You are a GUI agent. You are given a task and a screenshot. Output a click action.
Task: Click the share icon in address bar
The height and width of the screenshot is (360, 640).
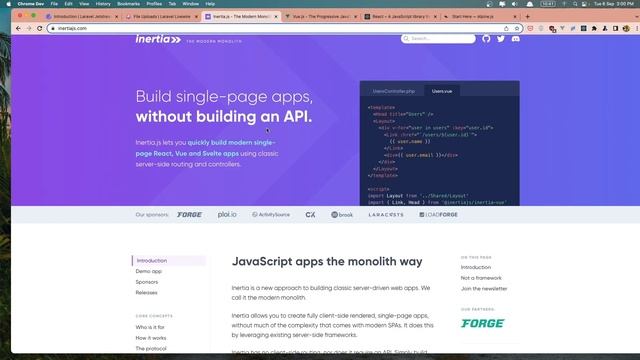point(506,28)
